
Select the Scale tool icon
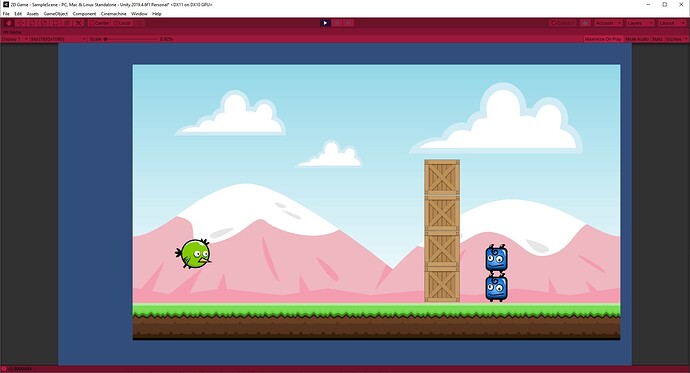[x=44, y=23]
